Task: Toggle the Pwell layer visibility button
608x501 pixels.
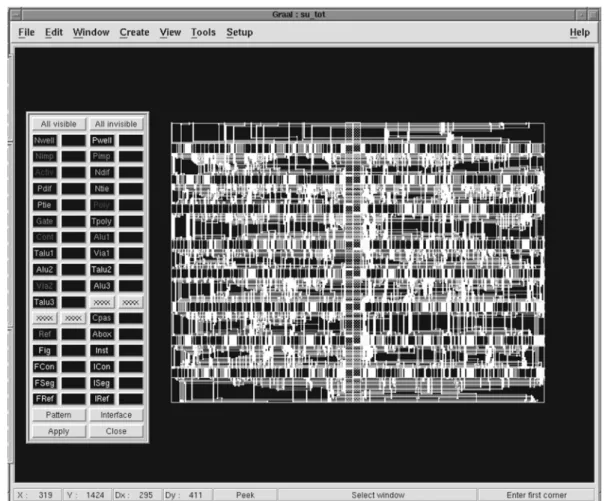Action: (x=102, y=140)
